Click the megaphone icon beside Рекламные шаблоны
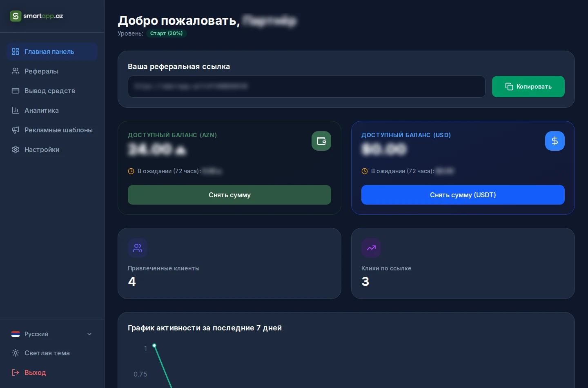This screenshot has height=388, width=588. tap(16, 130)
